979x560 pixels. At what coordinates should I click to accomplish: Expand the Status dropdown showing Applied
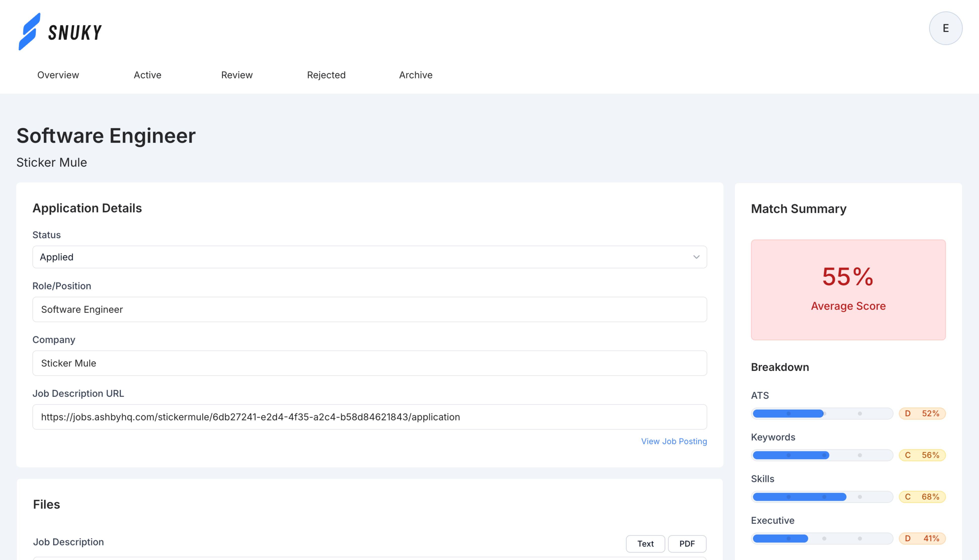click(x=370, y=257)
